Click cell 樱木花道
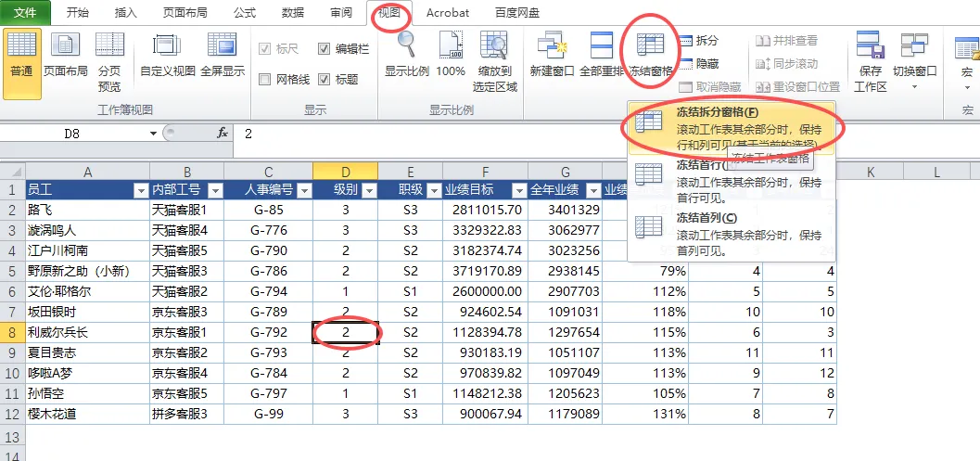The height and width of the screenshot is (461, 980). click(x=87, y=414)
